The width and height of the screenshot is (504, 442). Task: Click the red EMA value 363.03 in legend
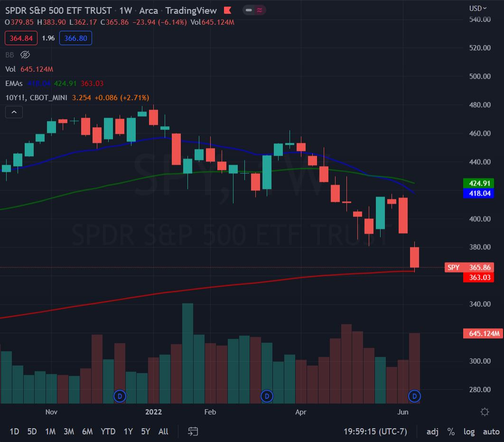(92, 84)
